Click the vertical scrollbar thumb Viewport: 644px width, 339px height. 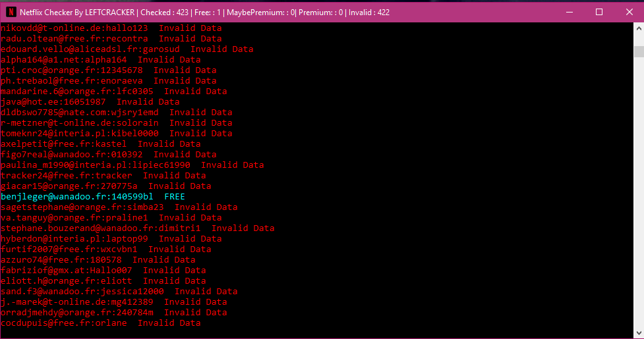tap(638, 51)
